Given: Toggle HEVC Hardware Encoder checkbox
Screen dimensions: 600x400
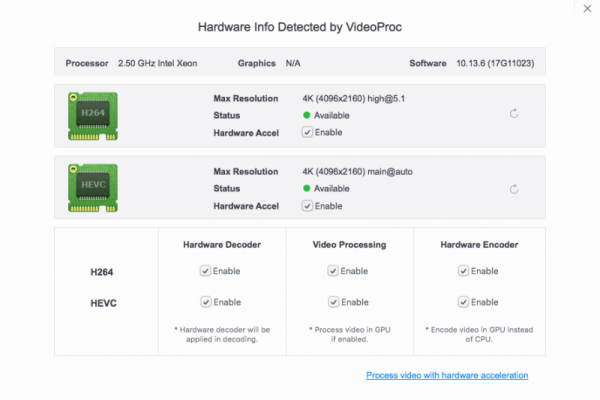Looking at the screenshot, I should [463, 302].
